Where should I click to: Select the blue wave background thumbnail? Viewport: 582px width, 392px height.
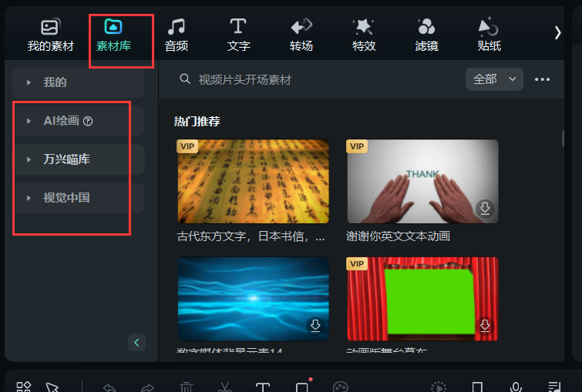coord(253,299)
